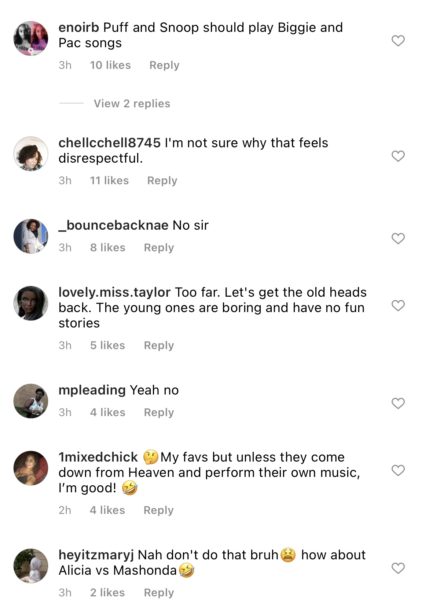Open chellcchell8745's avatar
The width and height of the screenshot is (429, 600).
click(x=31, y=153)
